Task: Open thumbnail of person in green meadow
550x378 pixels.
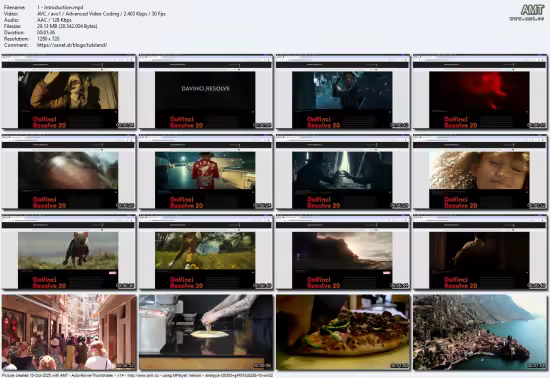Action: click(206, 252)
